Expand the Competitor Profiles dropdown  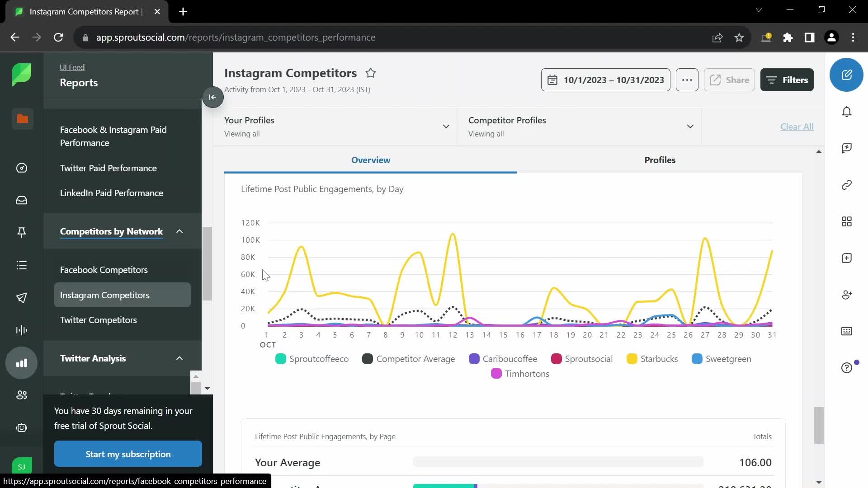pyautogui.click(x=690, y=127)
